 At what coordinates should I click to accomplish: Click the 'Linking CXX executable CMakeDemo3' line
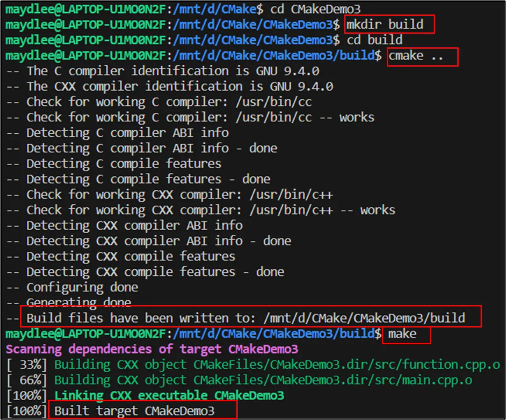click(169, 395)
